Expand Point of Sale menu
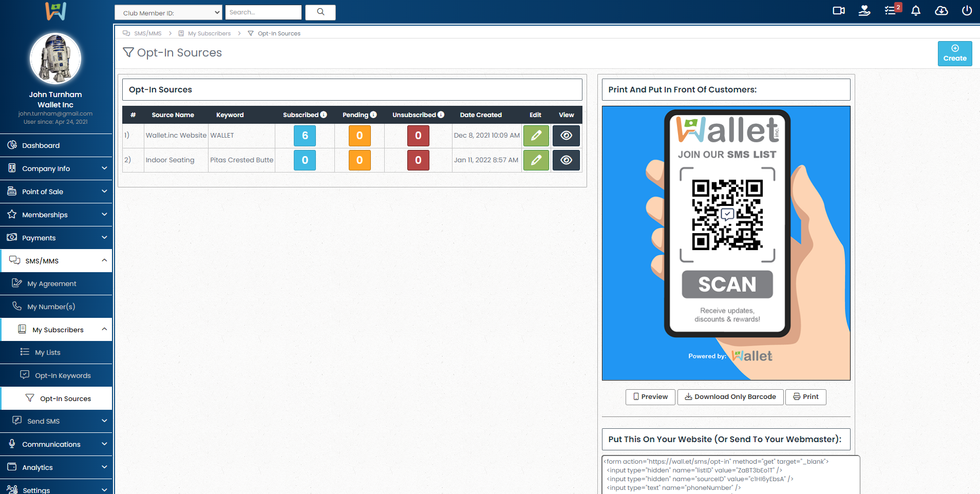The width and height of the screenshot is (980, 494). point(56,192)
